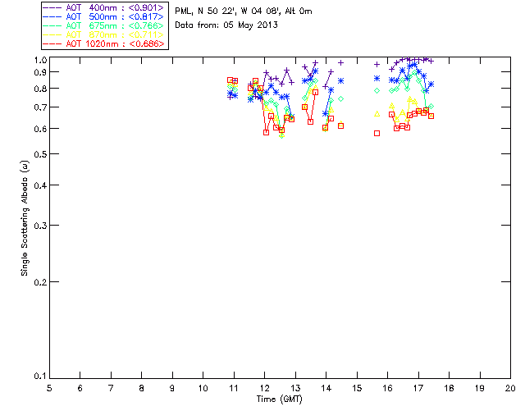
Task: Click the AOT 870nm yellow legend entry
Action: [104, 34]
